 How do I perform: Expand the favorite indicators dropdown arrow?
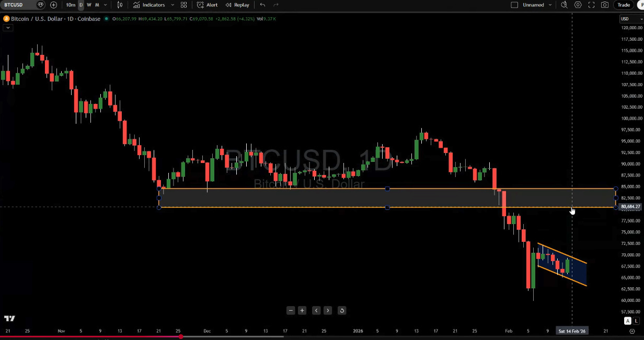tap(172, 5)
